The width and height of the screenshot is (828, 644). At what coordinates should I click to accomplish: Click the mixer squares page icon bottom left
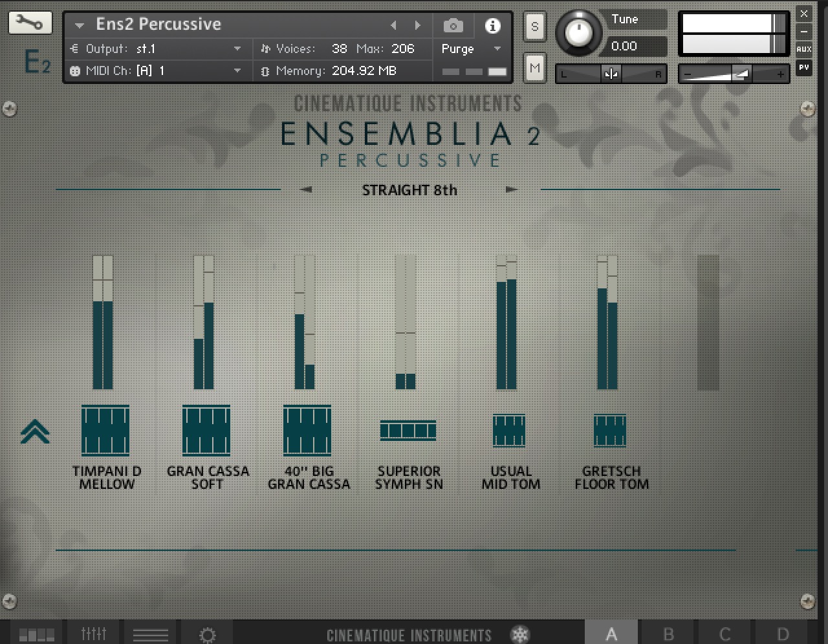coord(36,635)
